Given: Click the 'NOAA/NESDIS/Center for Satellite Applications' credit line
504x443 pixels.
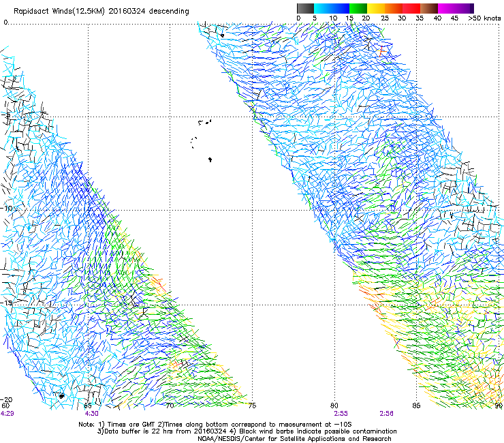Looking at the screenshot, I should pyautogui.click(x=294, y=439).
